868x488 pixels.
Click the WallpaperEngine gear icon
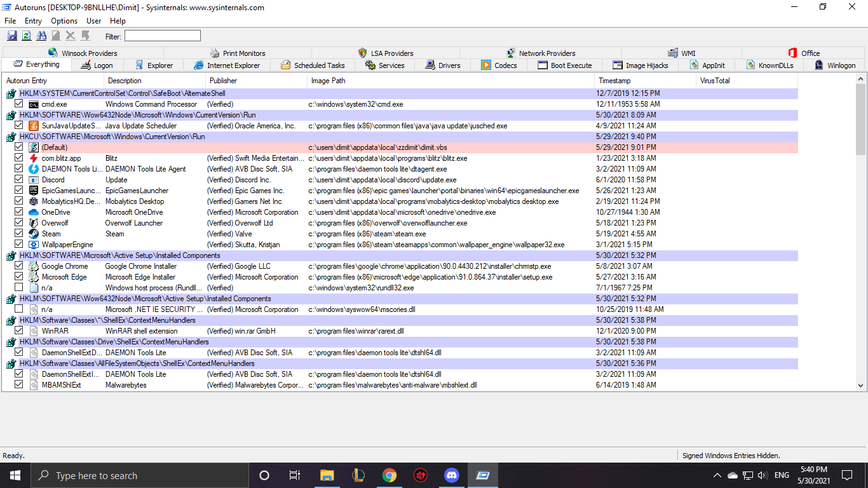click(34, 245)
